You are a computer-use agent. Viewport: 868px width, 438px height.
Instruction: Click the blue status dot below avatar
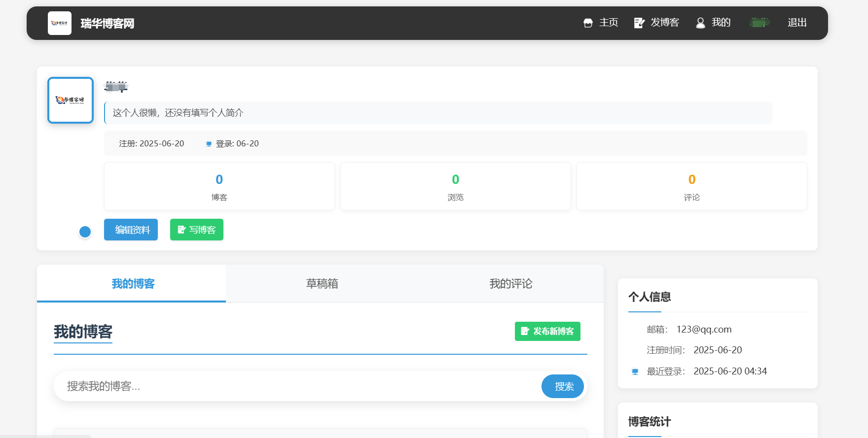click(x=85, y=232)
